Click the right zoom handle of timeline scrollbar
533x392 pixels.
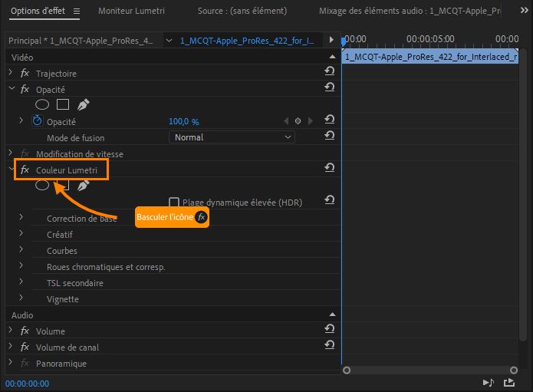(x=514, y=370)
